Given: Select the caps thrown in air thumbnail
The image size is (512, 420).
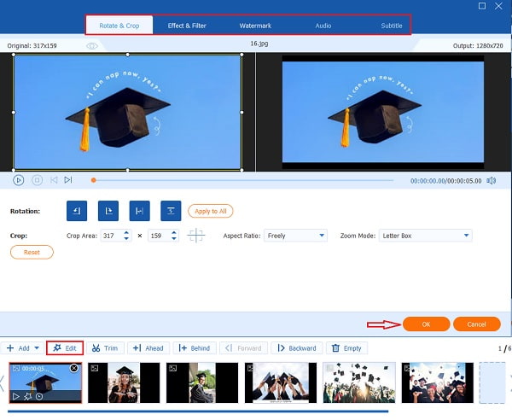Looking at the screenshot, I should tap(359, 382).
